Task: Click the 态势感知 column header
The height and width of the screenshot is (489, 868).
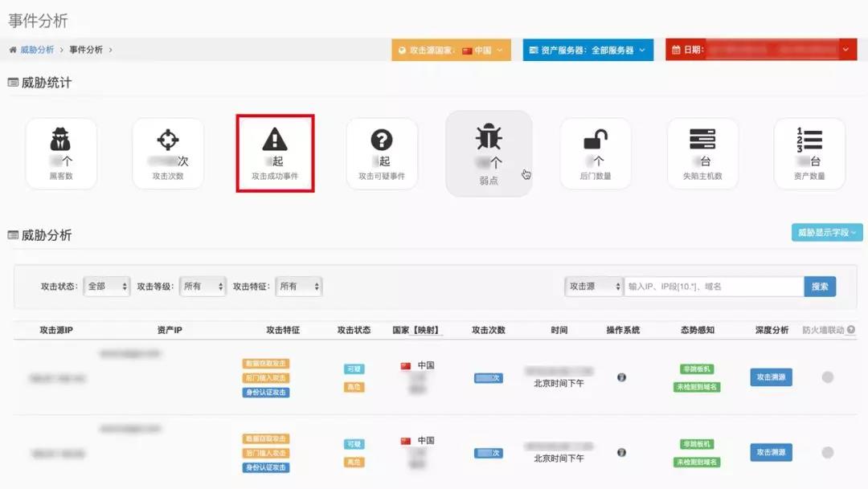Action: (x=698, y=330)
